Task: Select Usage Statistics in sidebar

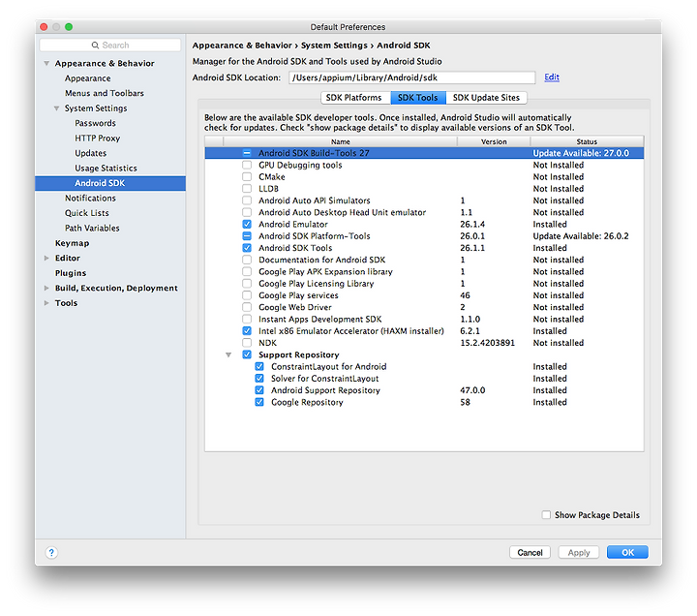Action: point(106,169)
